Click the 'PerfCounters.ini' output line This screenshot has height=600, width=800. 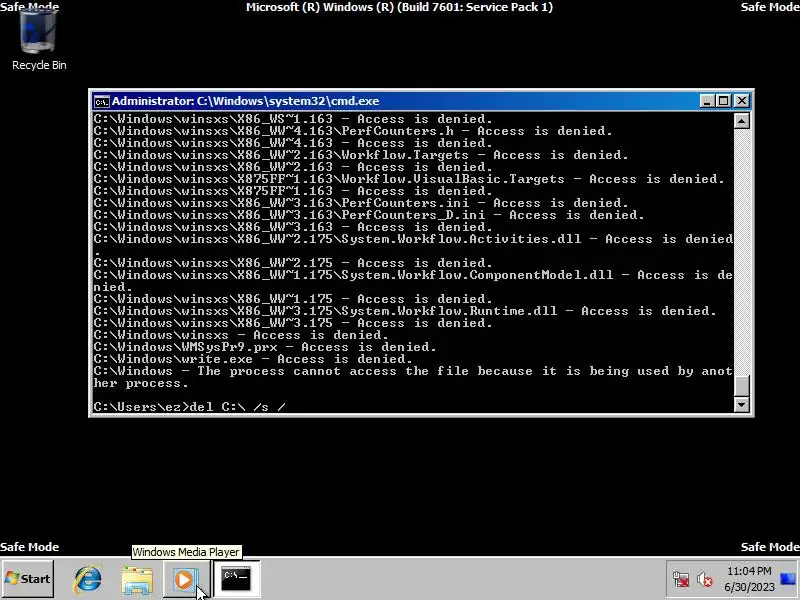point(361,203)
